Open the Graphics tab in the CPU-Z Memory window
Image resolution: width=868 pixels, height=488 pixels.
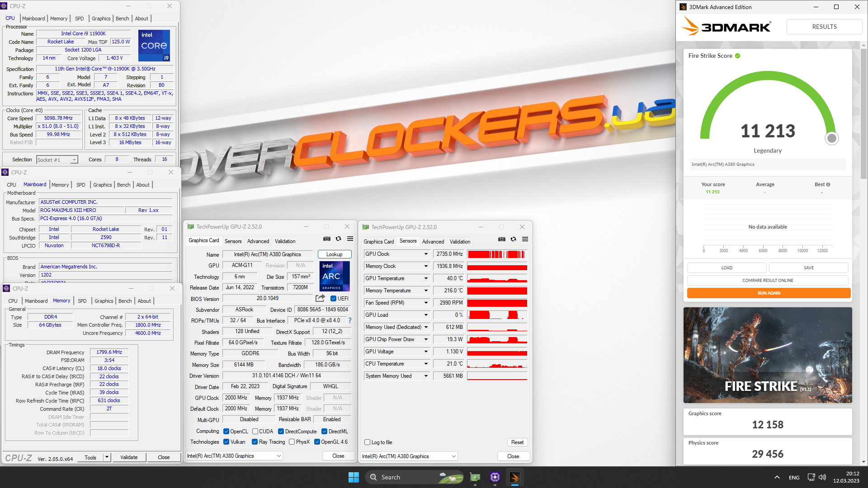pos(104,301)
